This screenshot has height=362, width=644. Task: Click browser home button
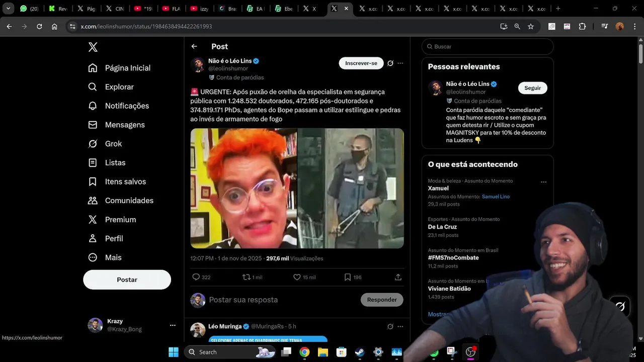tap(54, 26)
